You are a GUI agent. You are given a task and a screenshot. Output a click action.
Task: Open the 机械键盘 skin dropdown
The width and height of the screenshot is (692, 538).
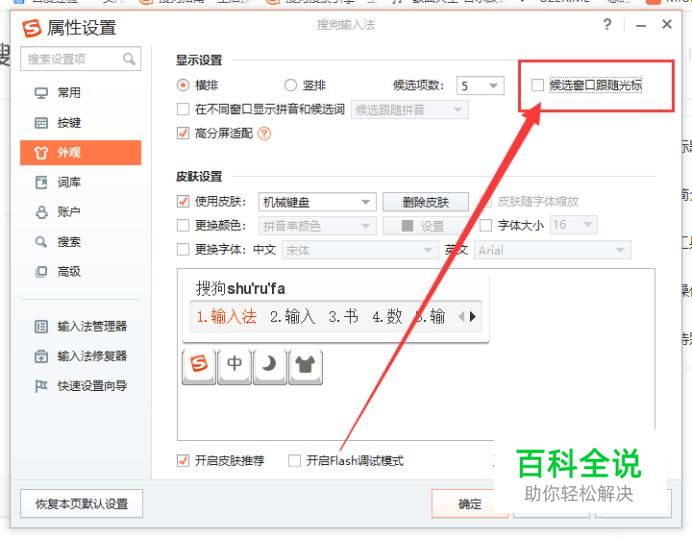point(317,202)
